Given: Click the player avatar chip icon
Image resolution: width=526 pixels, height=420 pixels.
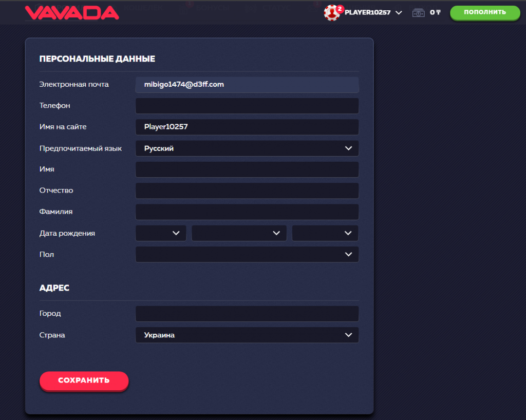Looking at the screenshot, I should coord(332,12).
